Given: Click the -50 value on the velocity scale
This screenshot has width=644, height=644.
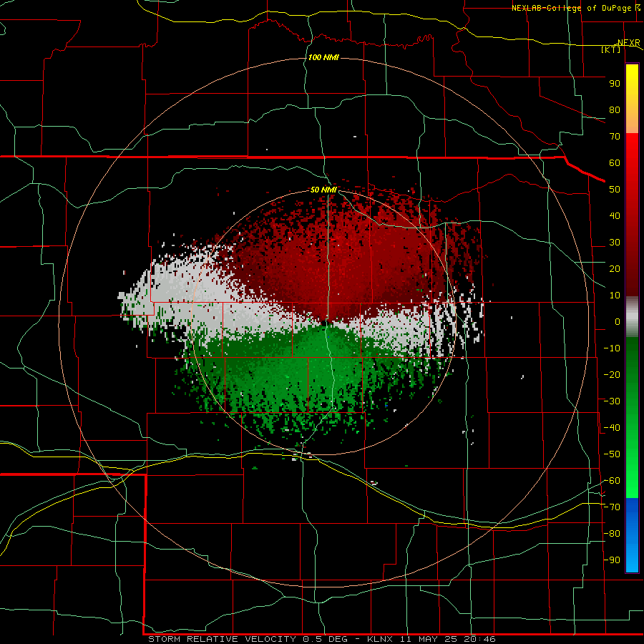Looking at the screenshot, I should click(612, 454).
